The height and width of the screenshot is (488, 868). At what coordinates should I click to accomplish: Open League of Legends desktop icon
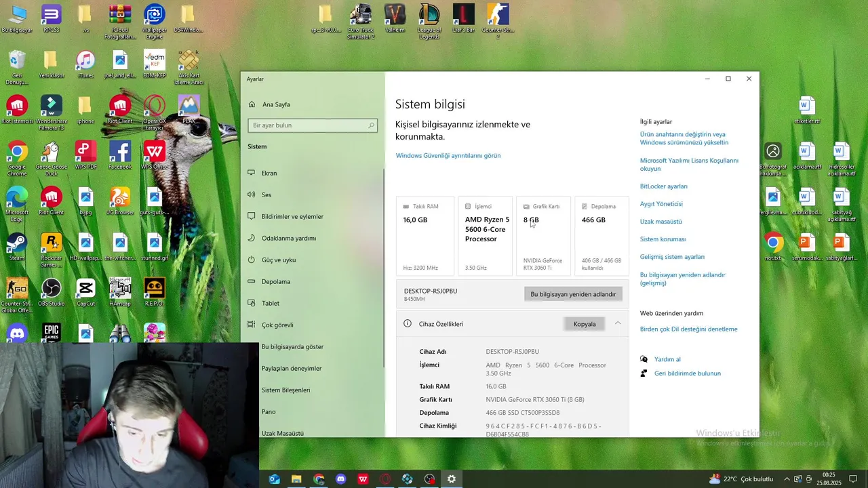pyautogui.click(x=429, y=22)
